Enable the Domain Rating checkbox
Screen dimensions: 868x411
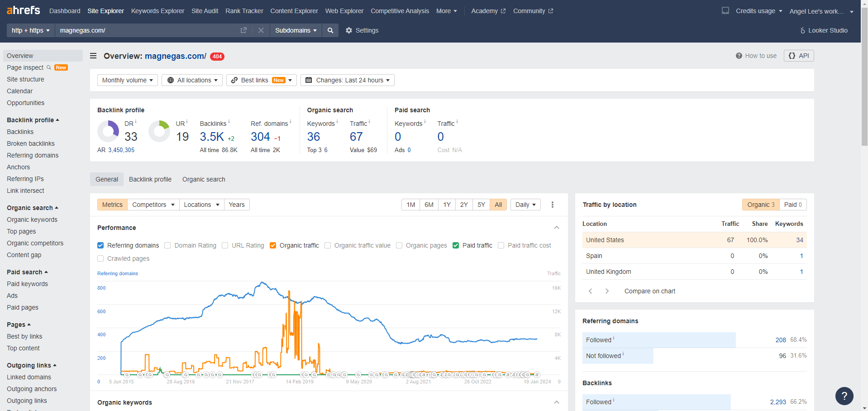167,245
